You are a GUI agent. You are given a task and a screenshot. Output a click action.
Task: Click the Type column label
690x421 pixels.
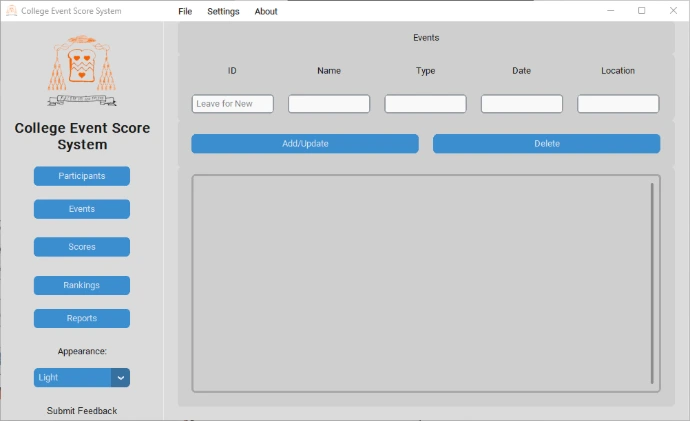click(x=426, y=71)
